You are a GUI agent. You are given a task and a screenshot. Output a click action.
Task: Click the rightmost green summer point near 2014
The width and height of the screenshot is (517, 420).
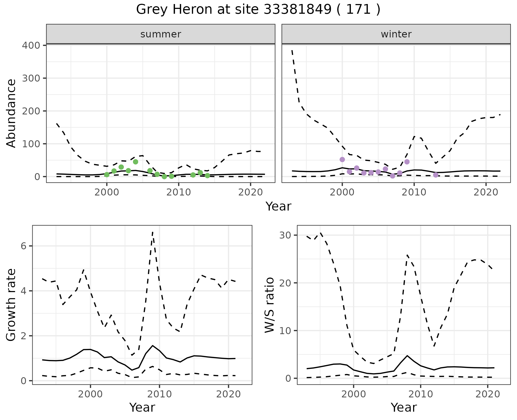pos(207,176)
